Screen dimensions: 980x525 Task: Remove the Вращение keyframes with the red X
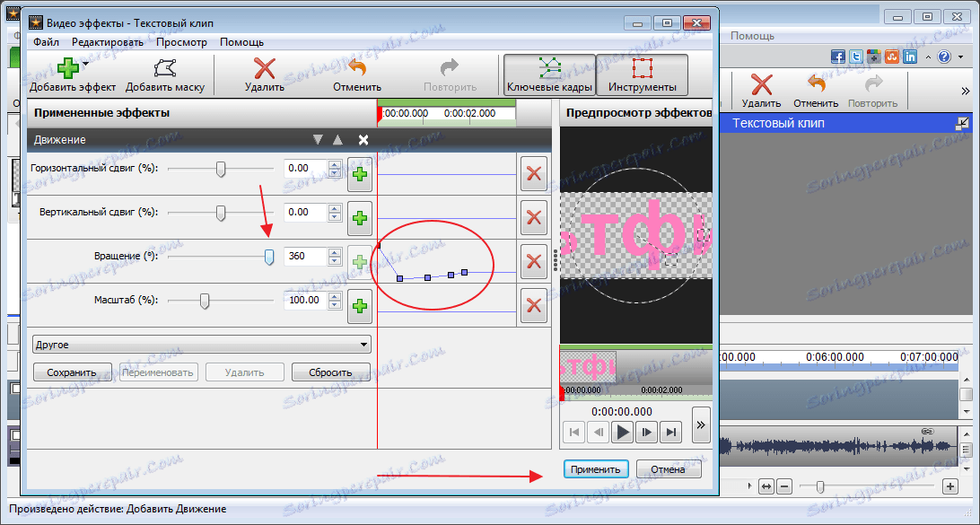click(x=534, y=262)
